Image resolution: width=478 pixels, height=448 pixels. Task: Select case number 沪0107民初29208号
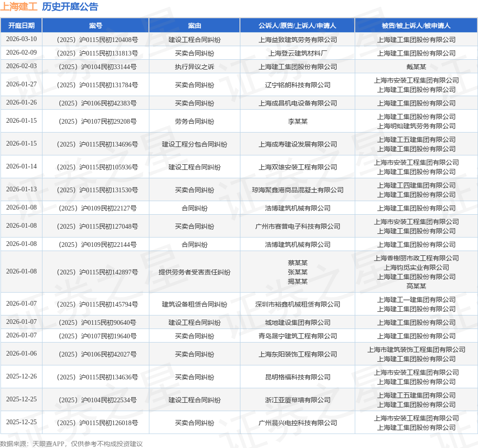98,121
